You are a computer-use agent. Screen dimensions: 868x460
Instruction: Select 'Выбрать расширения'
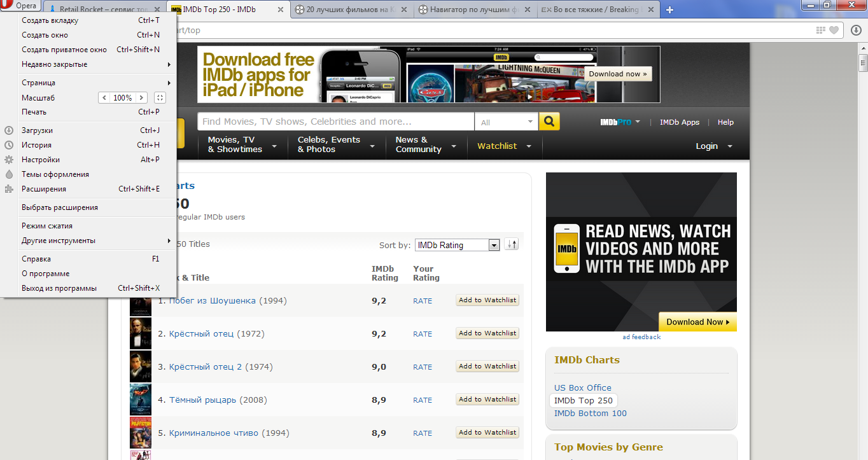pos(88,207)
